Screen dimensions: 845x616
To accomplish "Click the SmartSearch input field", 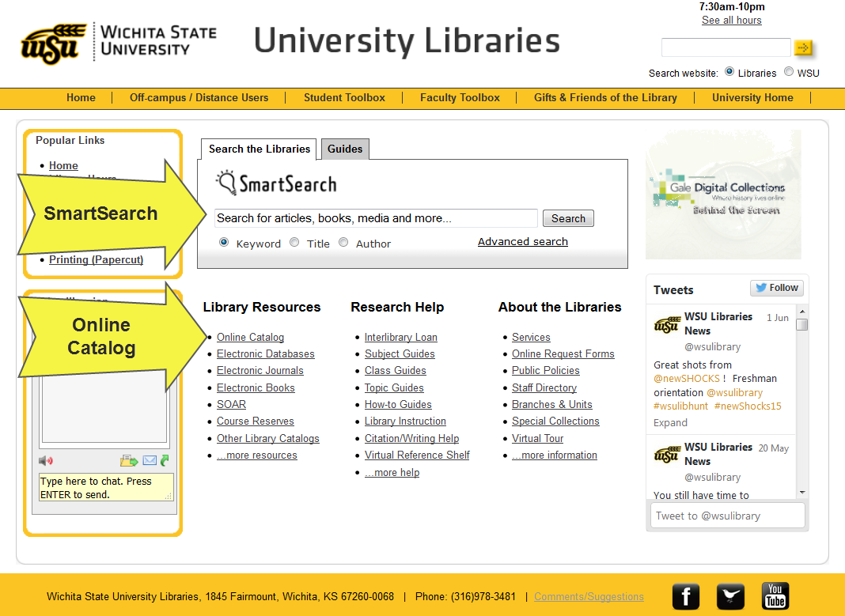I will pos(375,218).
